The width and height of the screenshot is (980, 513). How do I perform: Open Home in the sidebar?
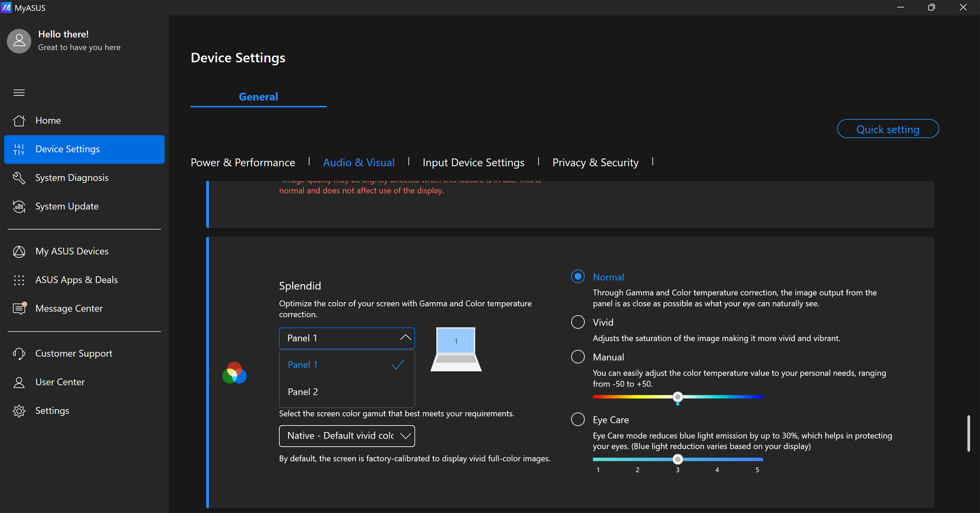point(84,120)
